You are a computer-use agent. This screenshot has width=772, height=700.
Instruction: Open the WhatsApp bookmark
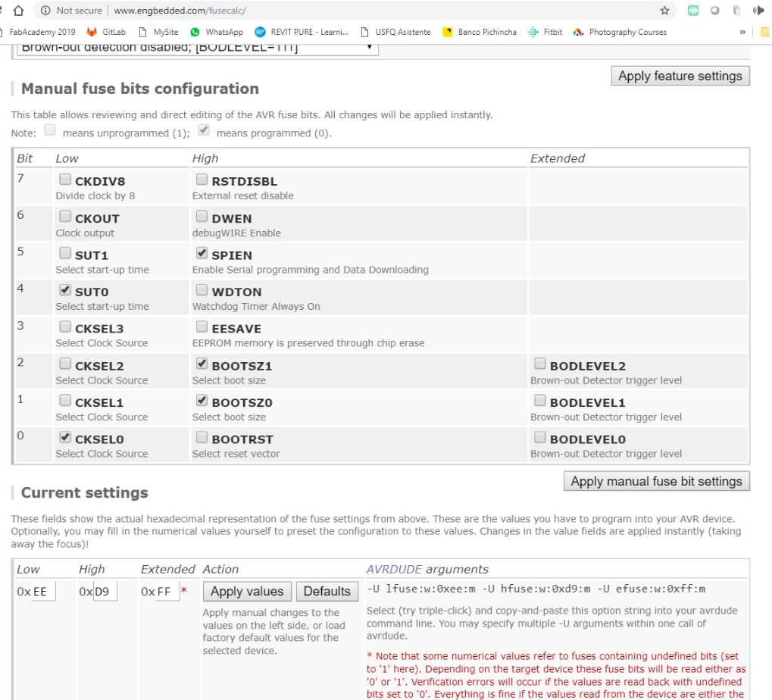point(217,32)
